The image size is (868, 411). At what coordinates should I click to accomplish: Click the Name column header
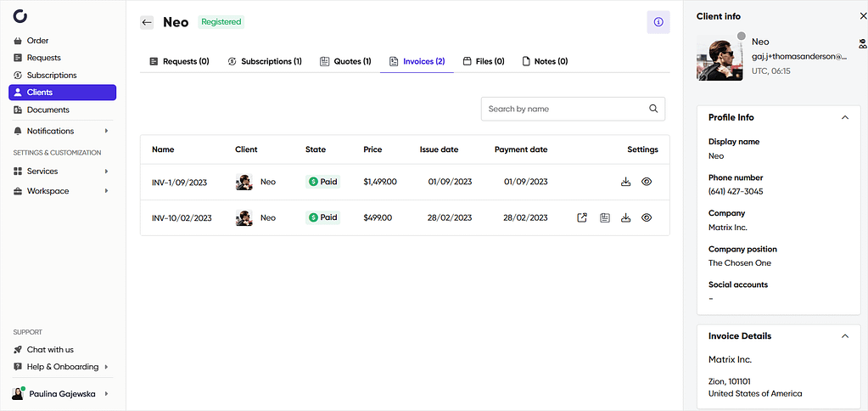click(163, 149)
